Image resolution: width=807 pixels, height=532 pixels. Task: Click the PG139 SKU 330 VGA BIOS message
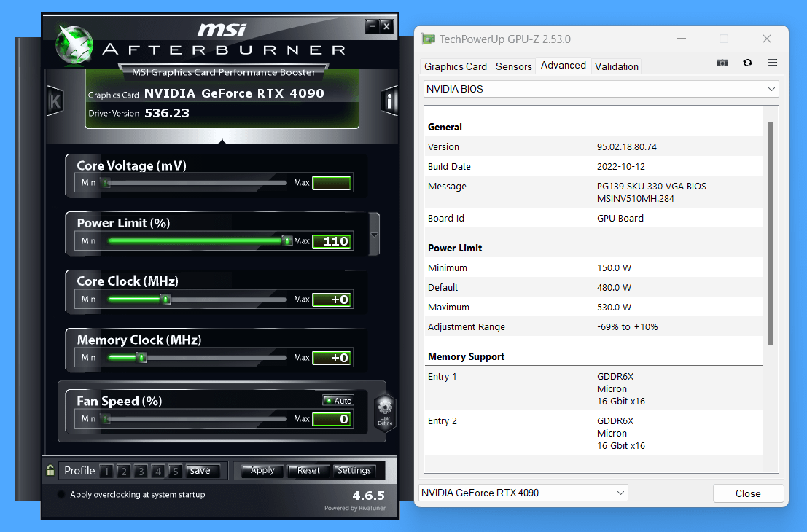[x=651, y=192]
